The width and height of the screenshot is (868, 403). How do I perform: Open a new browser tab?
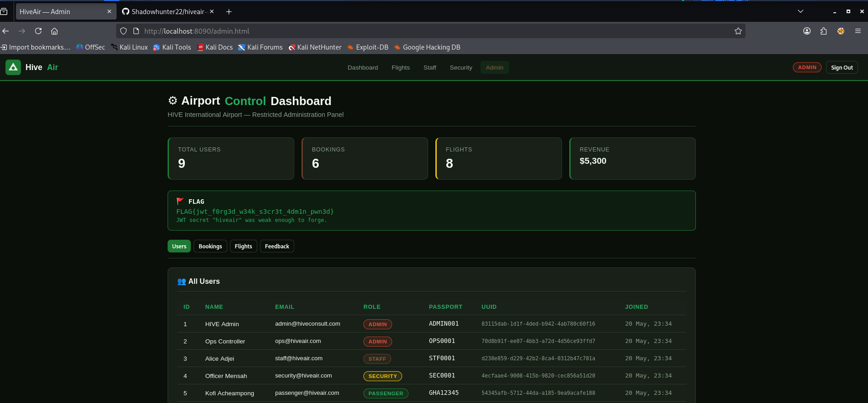coord(229,12)
